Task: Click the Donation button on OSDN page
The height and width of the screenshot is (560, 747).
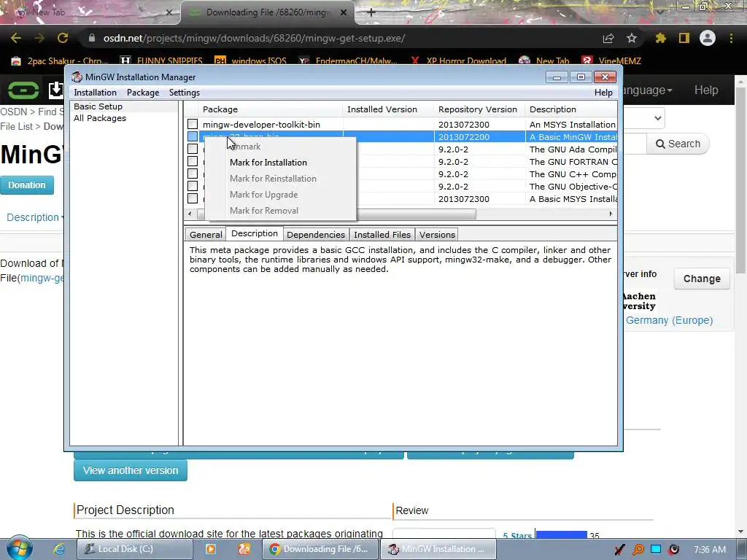Action: click(27, 185)
